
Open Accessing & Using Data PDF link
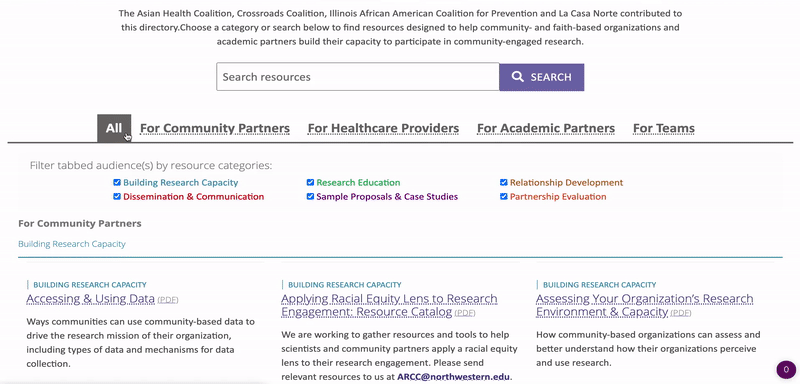pos(90,298)
